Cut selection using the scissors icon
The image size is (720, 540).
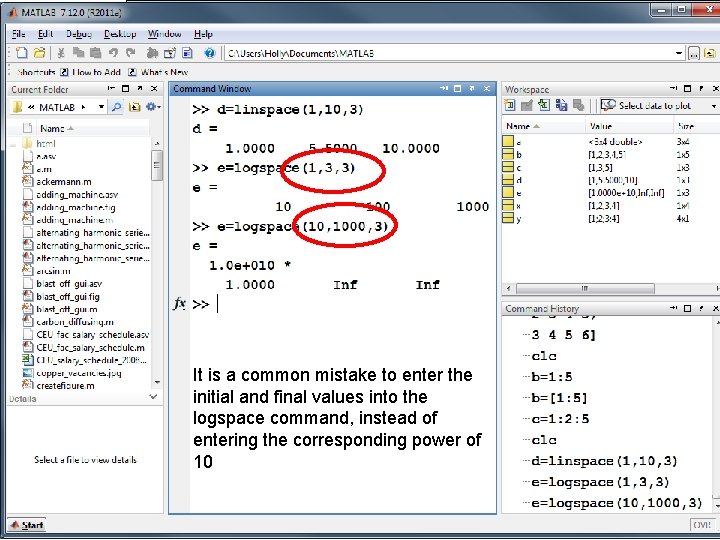click(x=61, y=53)
